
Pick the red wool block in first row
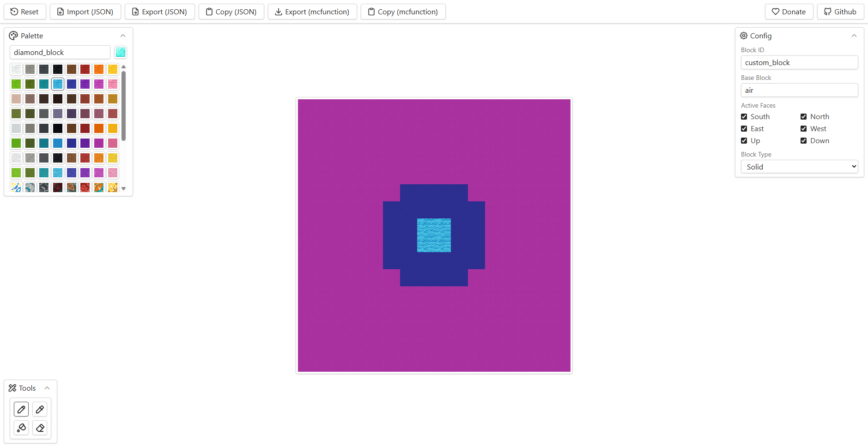tap(85, 69)
